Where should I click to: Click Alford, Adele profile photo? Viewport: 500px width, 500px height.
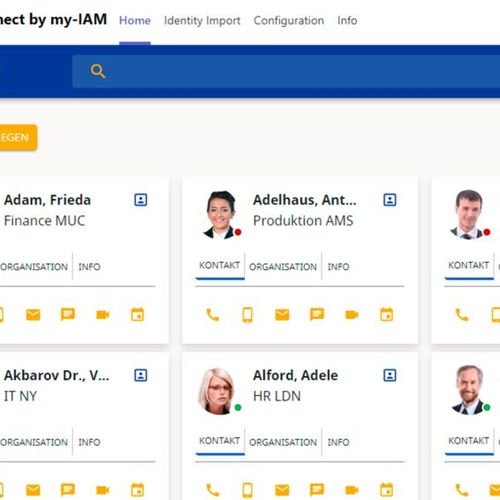pyautogui.click(x=218, y=391)
